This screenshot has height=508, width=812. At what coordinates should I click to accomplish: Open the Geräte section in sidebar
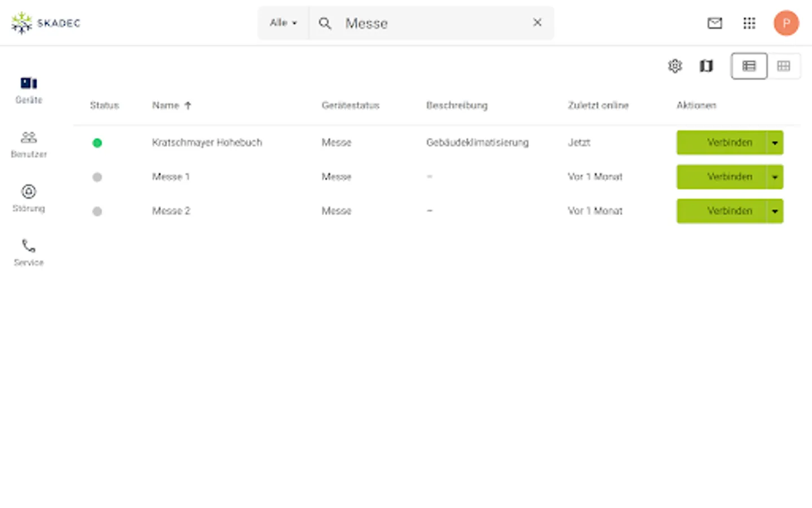[x=29, y=90]
